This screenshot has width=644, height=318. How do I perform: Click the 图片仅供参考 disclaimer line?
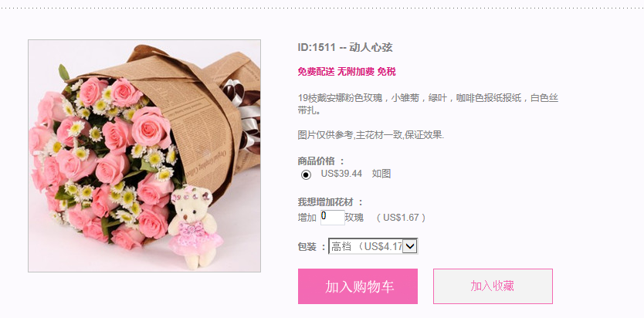pos(371,135)
